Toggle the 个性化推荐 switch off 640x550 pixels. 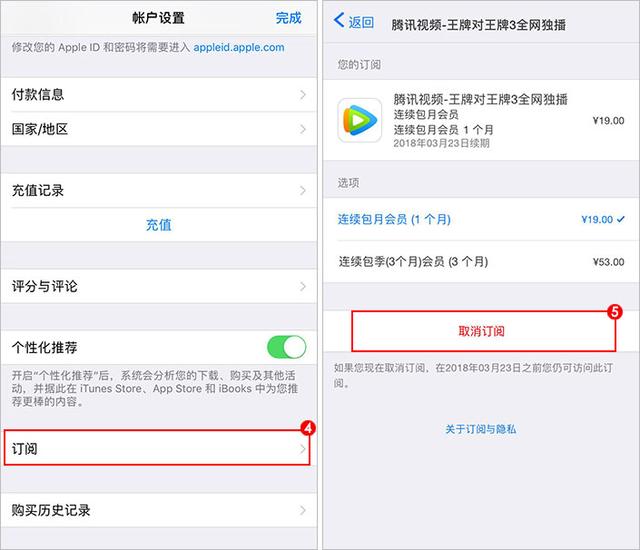[x=287, y=347]
